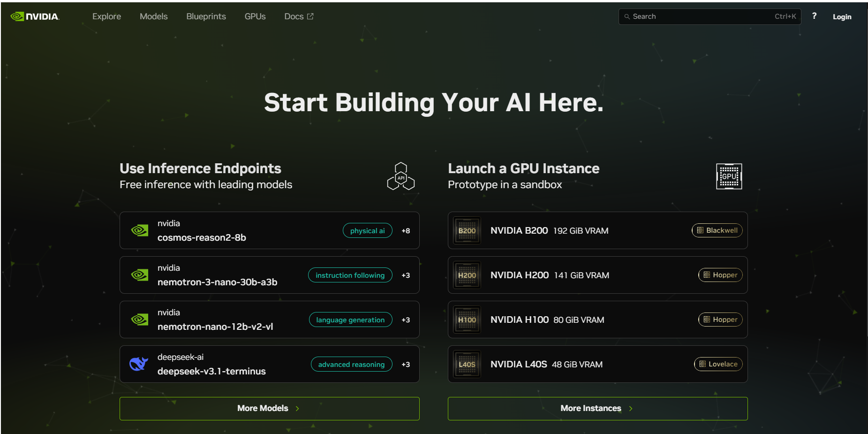Screen dimensions: 868x434
Task: Open the nemotron-3-nano-30b-a3b model
Action: [x=270, y=275]
